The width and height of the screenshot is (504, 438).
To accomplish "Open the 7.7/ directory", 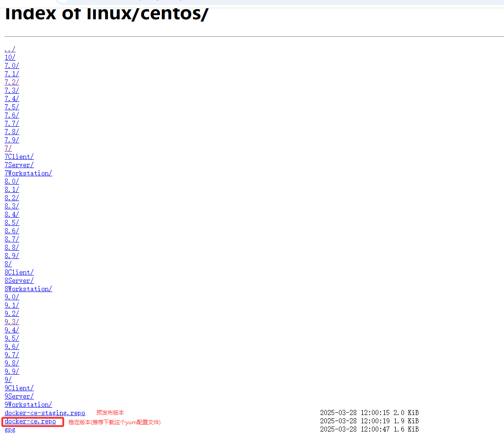I will tap(12, 123).
